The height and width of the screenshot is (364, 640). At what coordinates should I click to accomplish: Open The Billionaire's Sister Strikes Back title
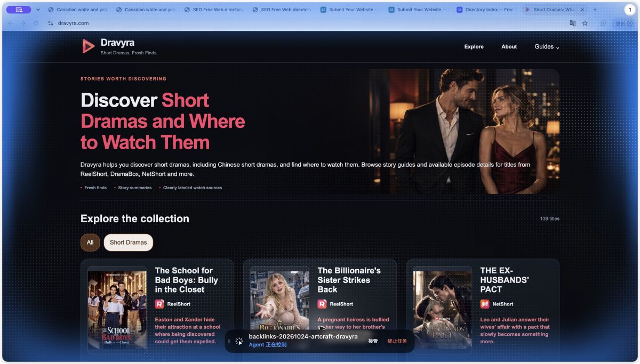pos(349,280)
